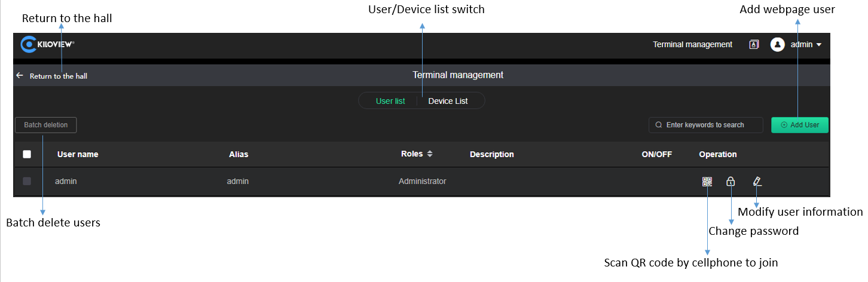
Task: Click the Operation column header
Action: [x=718, y=154]
